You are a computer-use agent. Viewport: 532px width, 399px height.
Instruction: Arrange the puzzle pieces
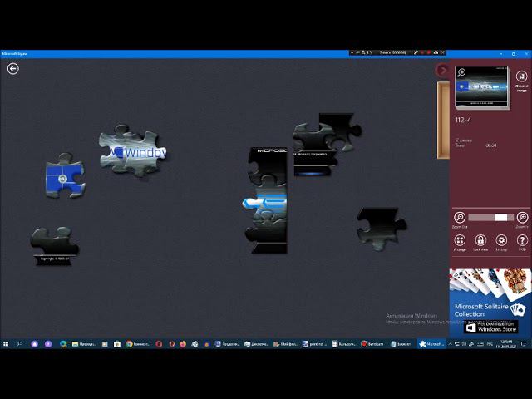click(x=460, y=242)
